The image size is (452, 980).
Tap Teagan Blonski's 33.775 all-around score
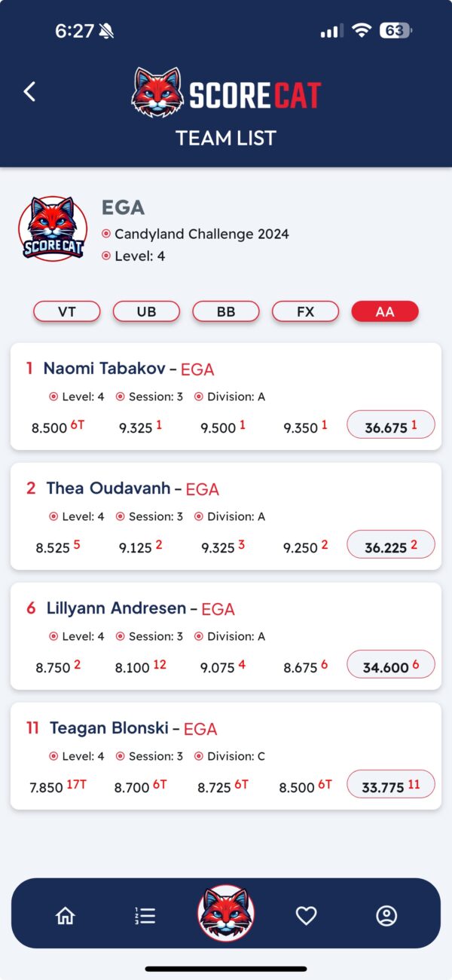click(391, 786)
